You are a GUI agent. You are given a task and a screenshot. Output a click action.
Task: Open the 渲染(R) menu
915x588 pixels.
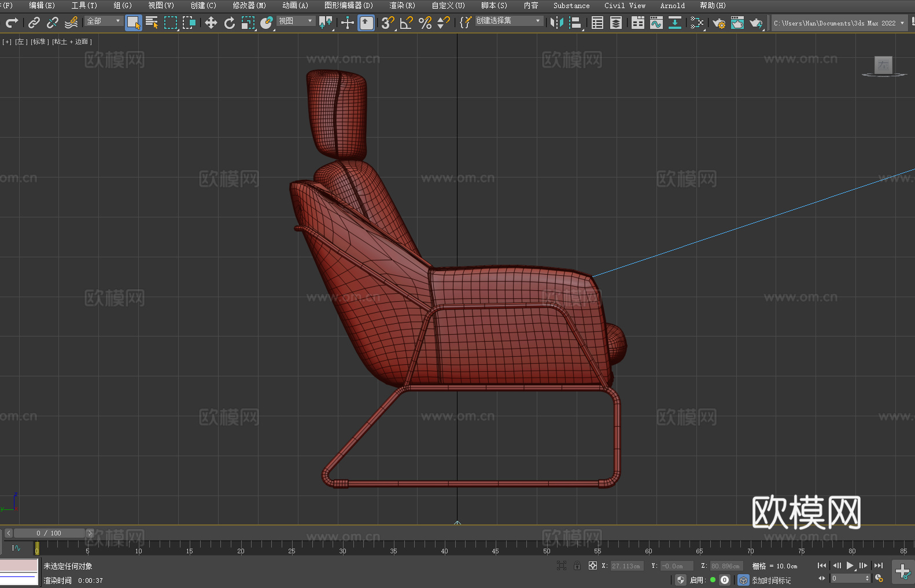click(x=402, y=5)
